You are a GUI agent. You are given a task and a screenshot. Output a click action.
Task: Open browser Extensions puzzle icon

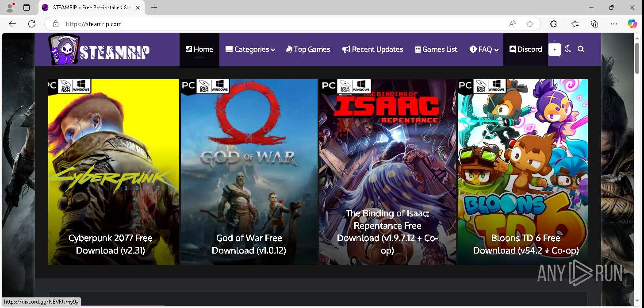553,24
